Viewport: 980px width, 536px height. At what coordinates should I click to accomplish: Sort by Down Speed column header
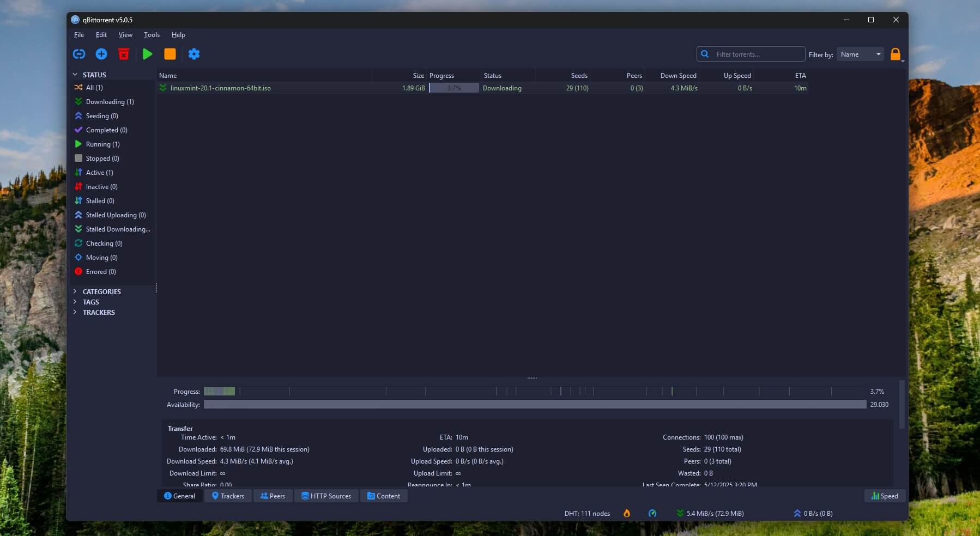(x=672, y=75)
